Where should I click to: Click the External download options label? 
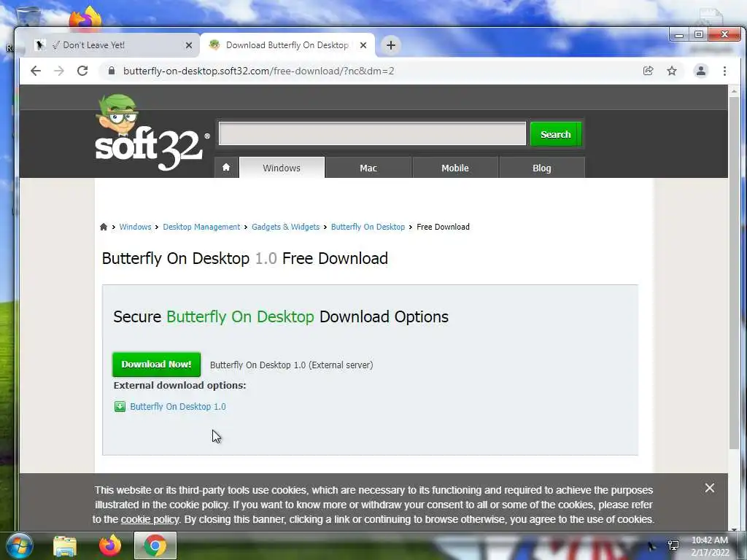click(x=179, y=385)
